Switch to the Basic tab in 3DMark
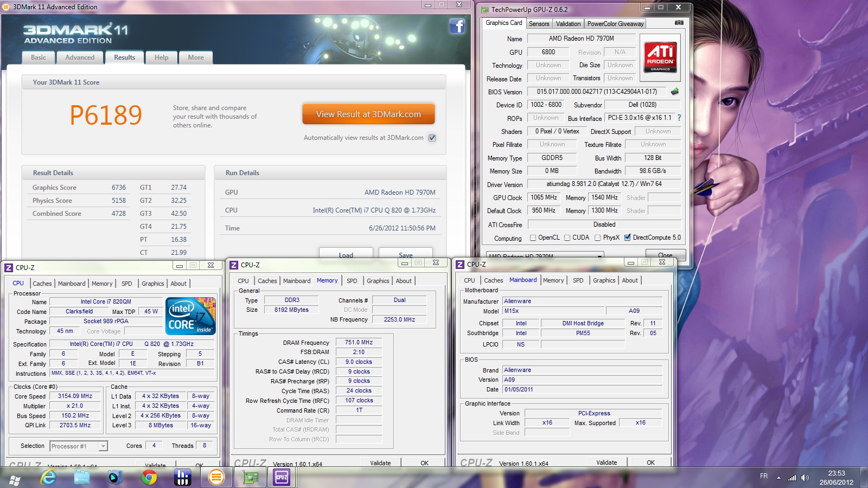The width and height of the screenshot is (868, 488). [x=39, y=57]
